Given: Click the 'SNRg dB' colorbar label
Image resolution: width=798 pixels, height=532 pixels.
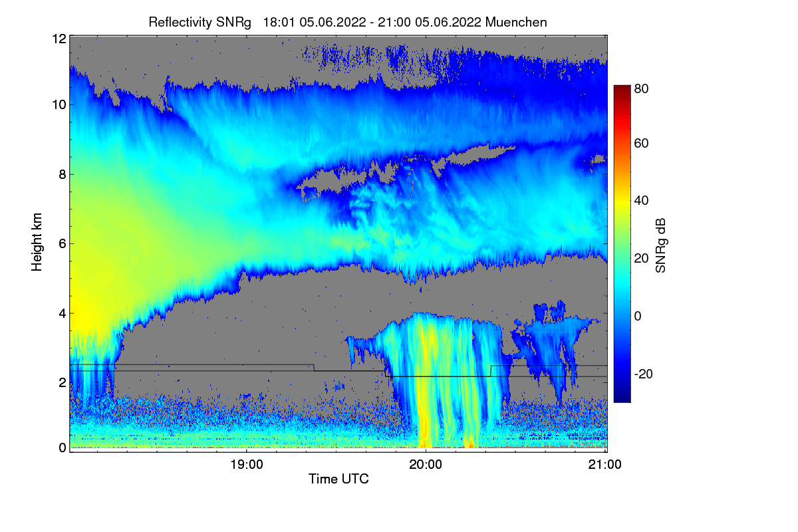Looking at the screenshot, I should [x=660, y=245].
